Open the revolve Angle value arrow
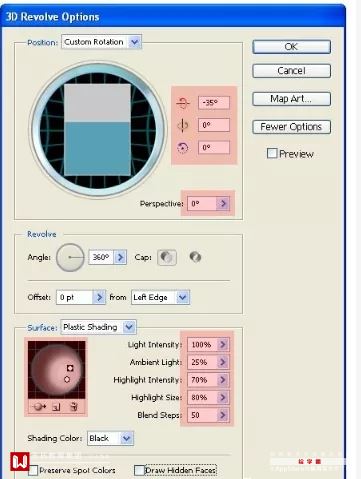Viewport: 361px width, 479px height. click(x=120, y=257)
